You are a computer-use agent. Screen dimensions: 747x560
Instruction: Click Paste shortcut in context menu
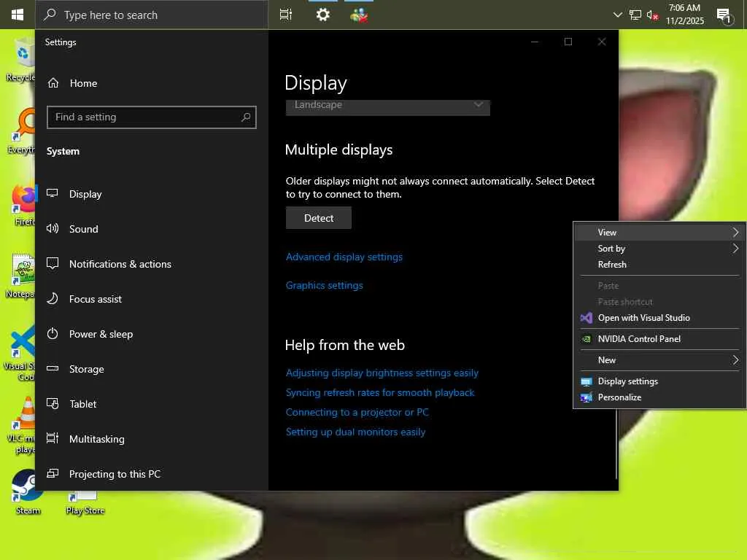click(x=659, y=302)
